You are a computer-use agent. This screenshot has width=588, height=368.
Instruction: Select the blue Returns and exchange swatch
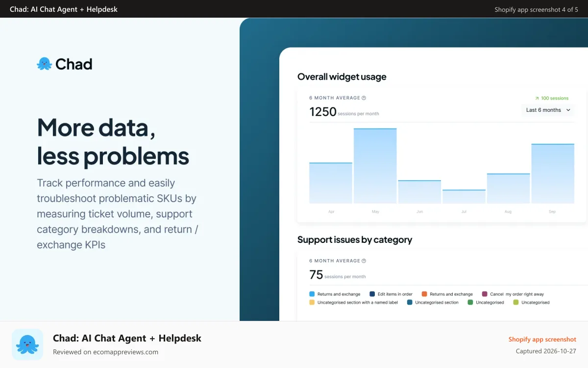tap(312, 294)
